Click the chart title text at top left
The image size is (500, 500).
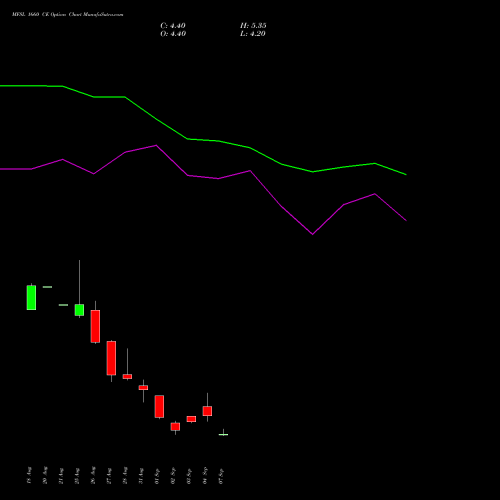[x=68, y=15]
